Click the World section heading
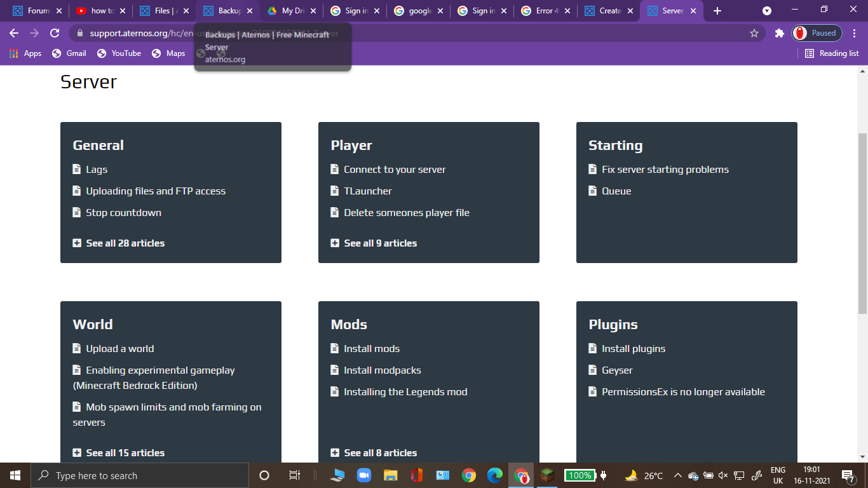The image size is (868, 488). (93, 325)
